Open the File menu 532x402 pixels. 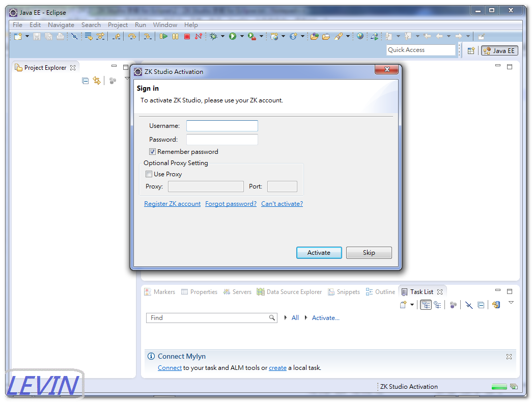click(17, 25)
